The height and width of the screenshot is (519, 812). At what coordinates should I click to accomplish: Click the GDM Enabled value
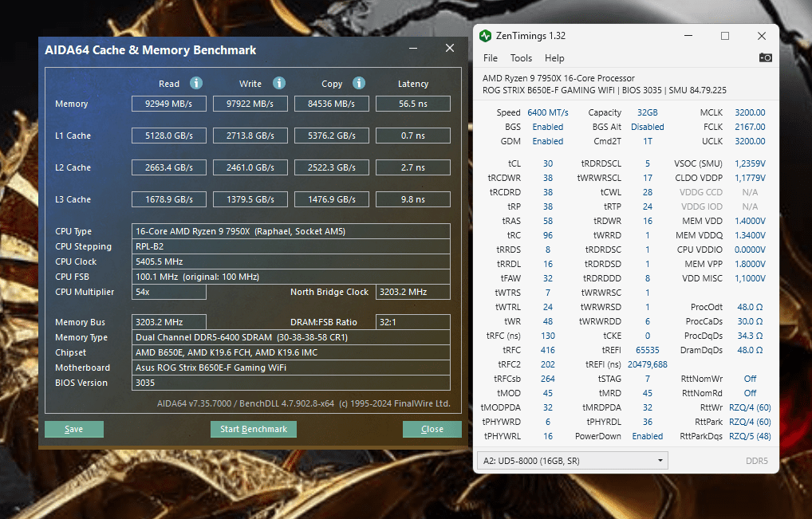(x=547, y=141)
